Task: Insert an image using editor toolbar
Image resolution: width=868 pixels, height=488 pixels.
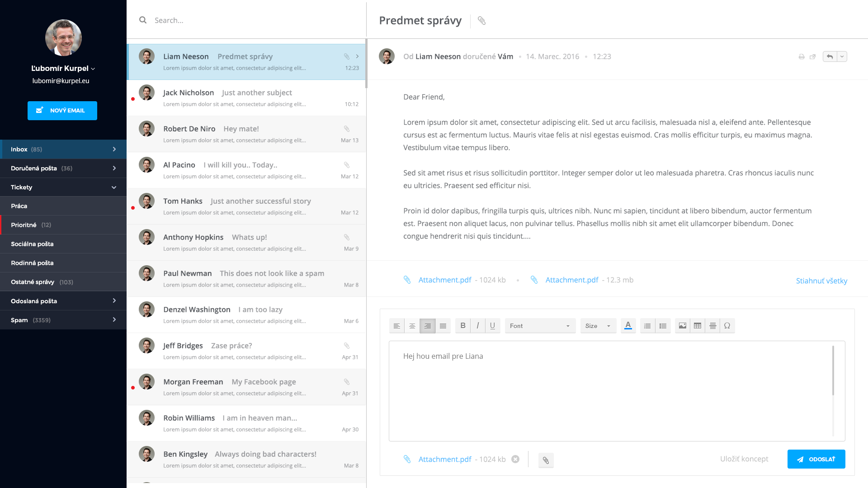Action: pyautogui.click(x=682, y=326)
